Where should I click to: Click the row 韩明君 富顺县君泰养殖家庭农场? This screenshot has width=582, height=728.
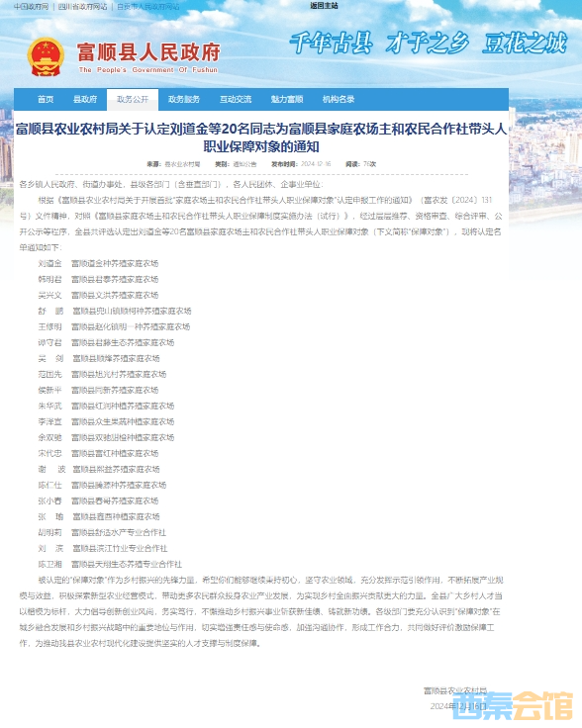coord(98,280)
